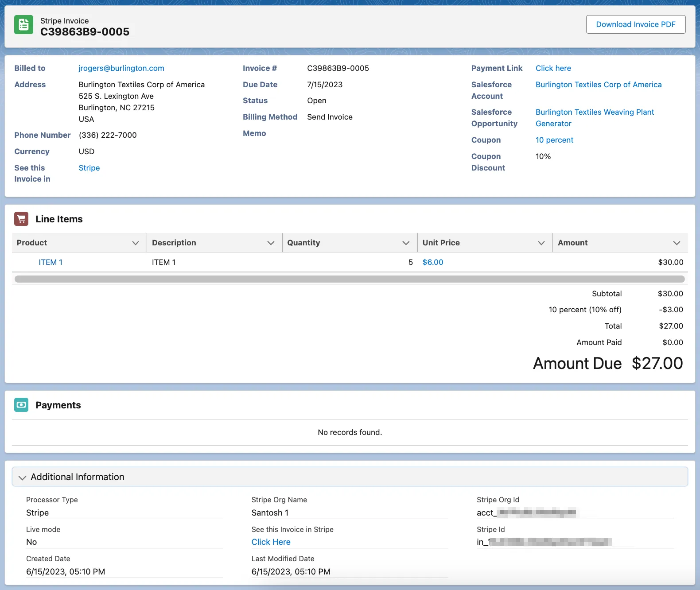Open the jrogers@burlington.com email link
The width and height of the screenshot is (700, 590).
pos(121,68)
